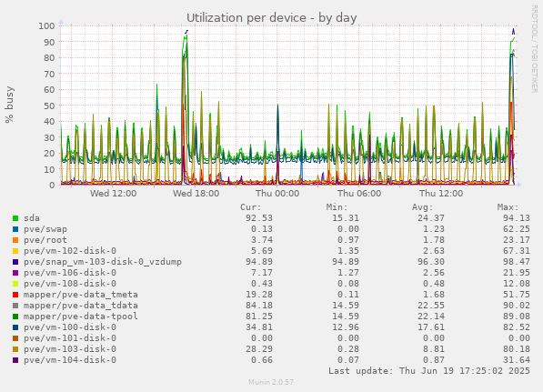Click the pve/root orange legend swatch
This screenshot has width=543, height=392.
15,240
